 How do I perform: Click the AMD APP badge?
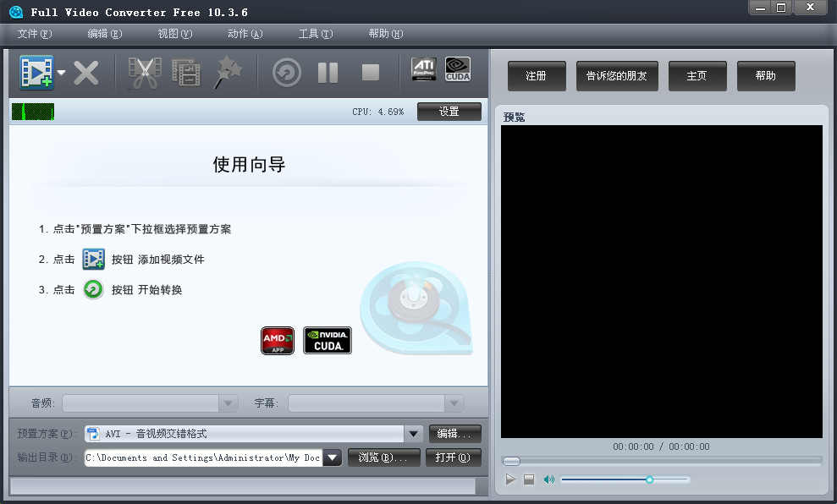278,340
